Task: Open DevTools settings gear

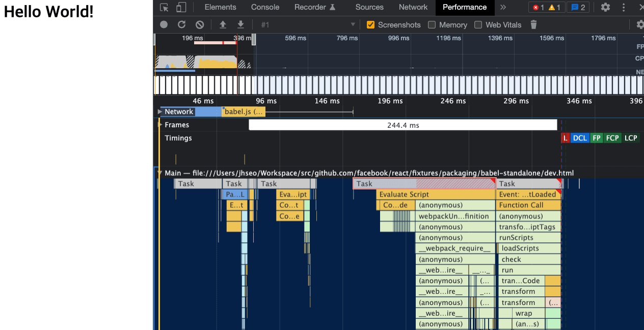Action: 605,7
